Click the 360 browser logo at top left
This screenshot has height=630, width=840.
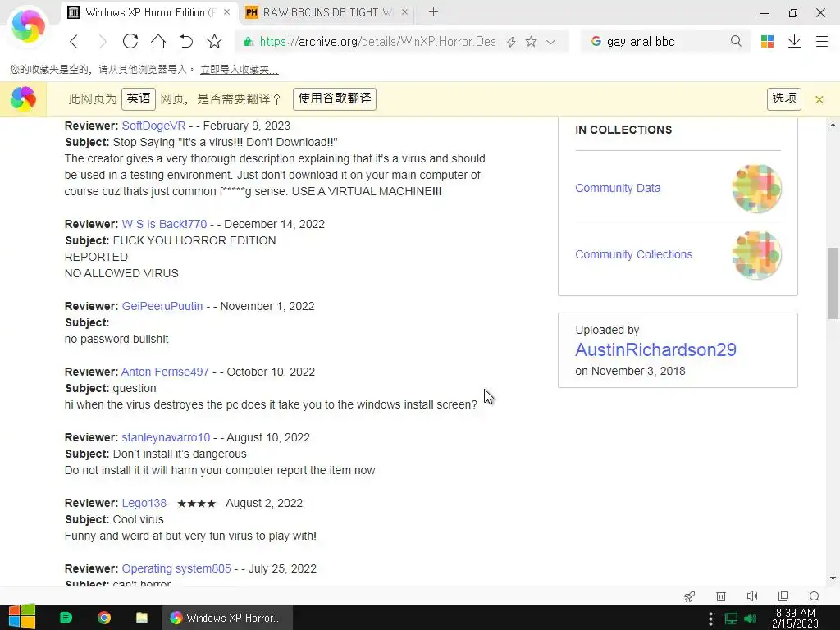(28, 26)
